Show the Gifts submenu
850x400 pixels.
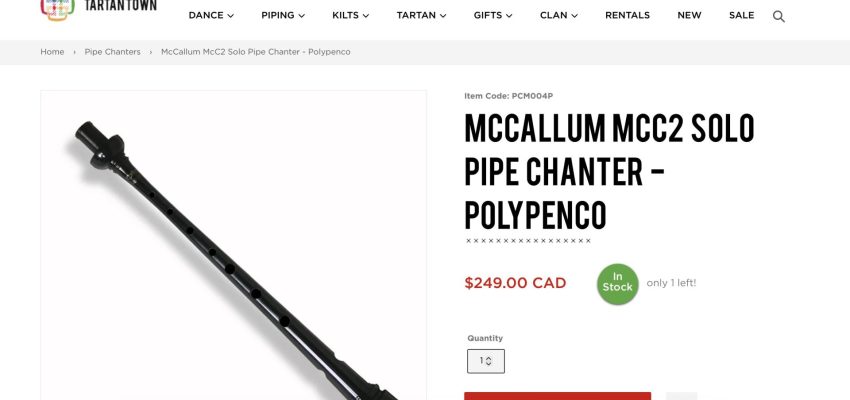click(493, 15)
